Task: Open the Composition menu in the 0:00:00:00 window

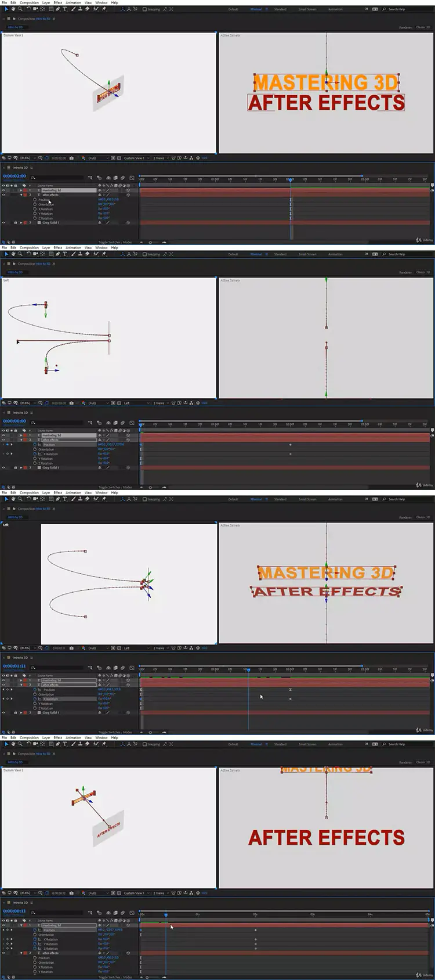Action: [29, 247]
